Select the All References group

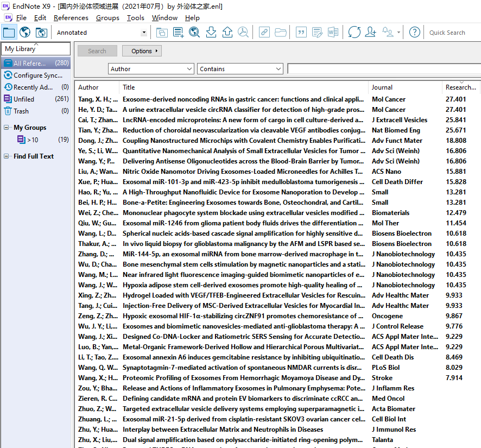(36, 63)
